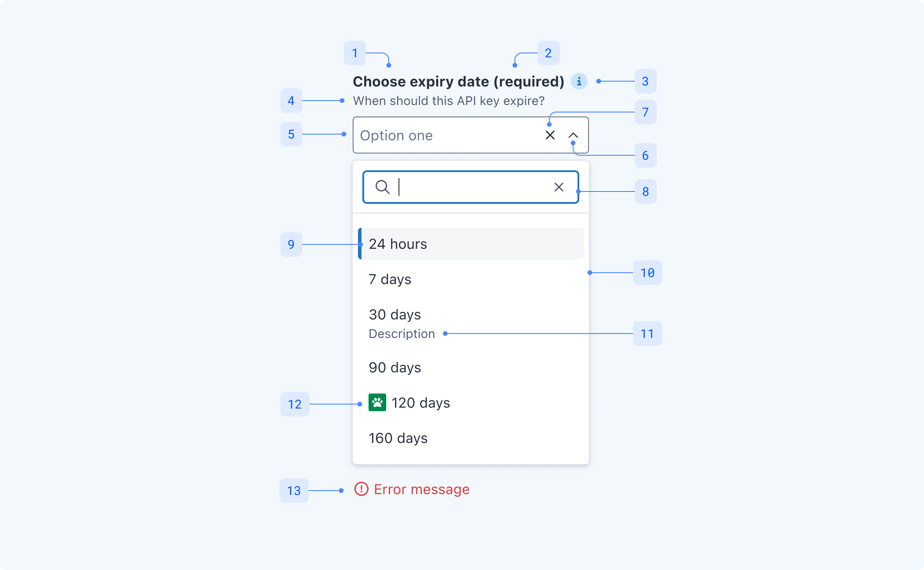
Task: Select the "24 hours" option
Action: [x=471, y=244]
